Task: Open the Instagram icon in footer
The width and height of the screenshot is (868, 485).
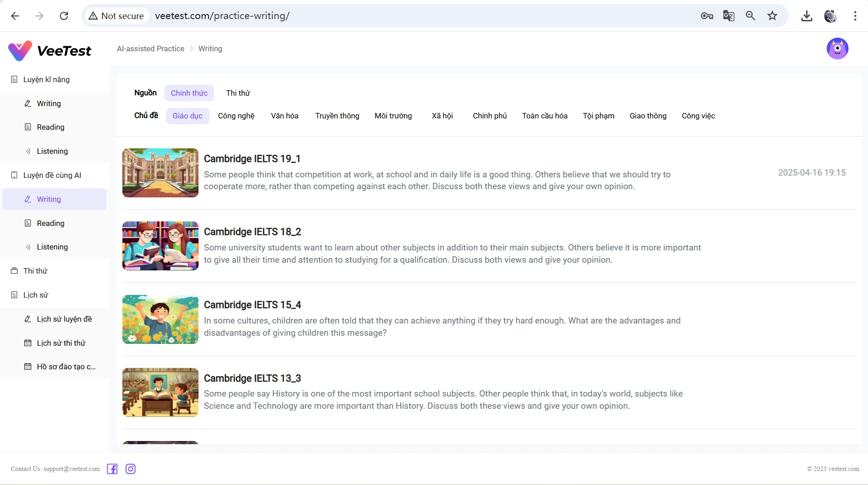Action: (x=131, y=469)
